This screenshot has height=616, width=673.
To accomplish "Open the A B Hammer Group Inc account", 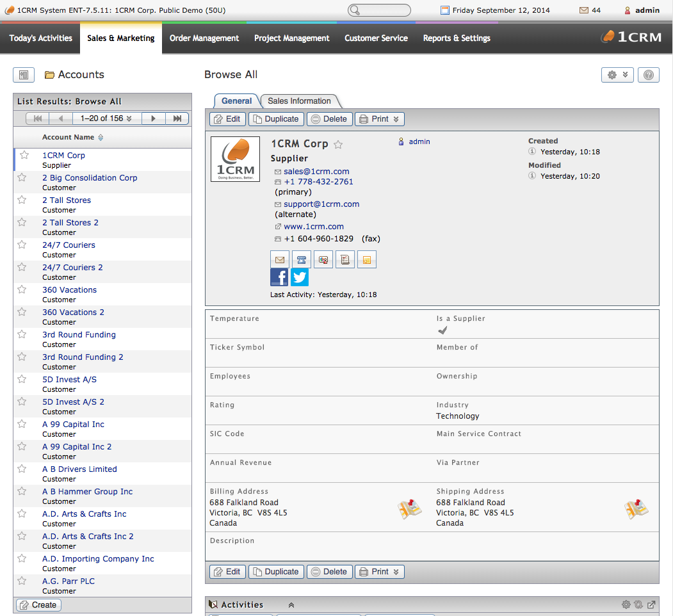I will (87, 492).
